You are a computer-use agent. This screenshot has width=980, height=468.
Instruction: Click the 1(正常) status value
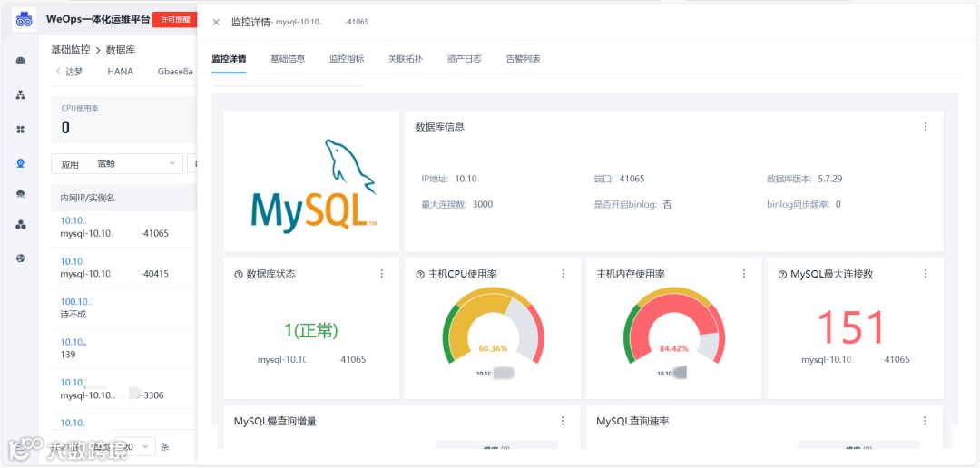(311, 330)
